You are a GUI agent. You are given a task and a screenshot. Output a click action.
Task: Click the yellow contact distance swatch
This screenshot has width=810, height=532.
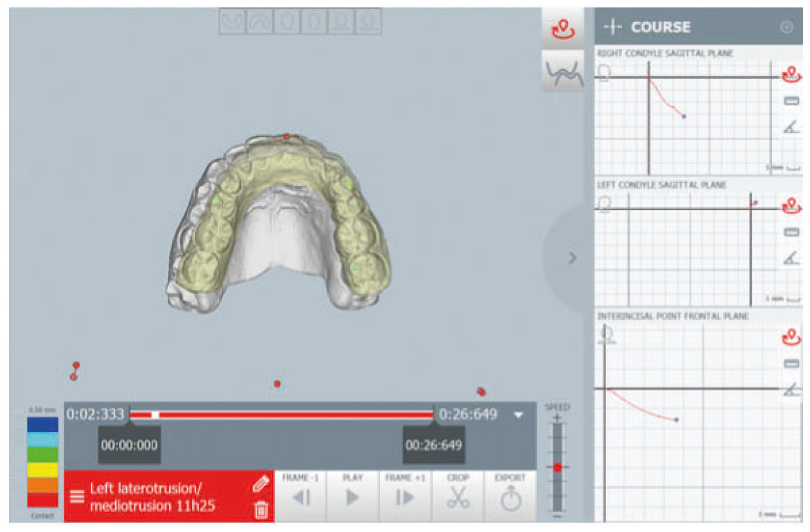pos(42,470)
